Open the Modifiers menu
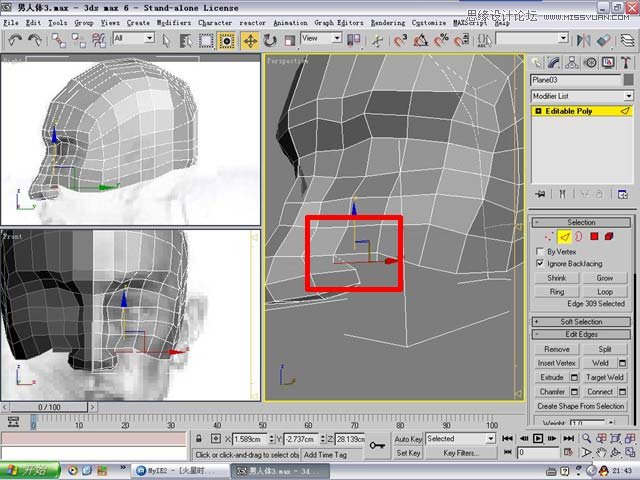The width and height of the screenshot is (640, 480). (x=174, y=23)
